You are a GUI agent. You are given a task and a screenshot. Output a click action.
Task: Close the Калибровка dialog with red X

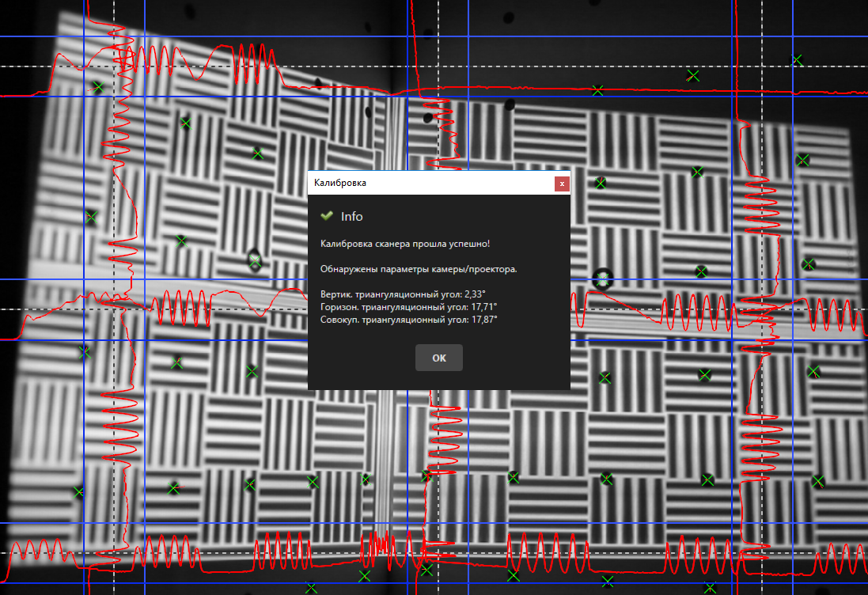click(x=562, y=184)
